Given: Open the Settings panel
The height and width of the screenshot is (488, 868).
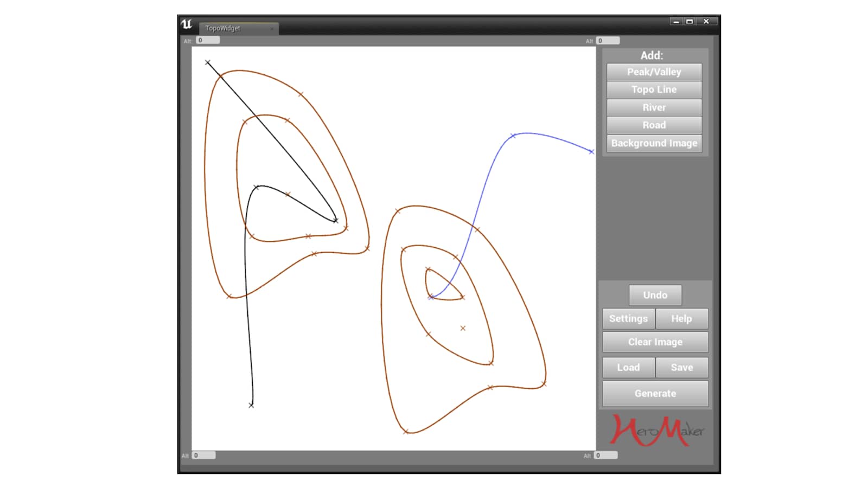Looking at the screenshot, I should pos(628,319).
